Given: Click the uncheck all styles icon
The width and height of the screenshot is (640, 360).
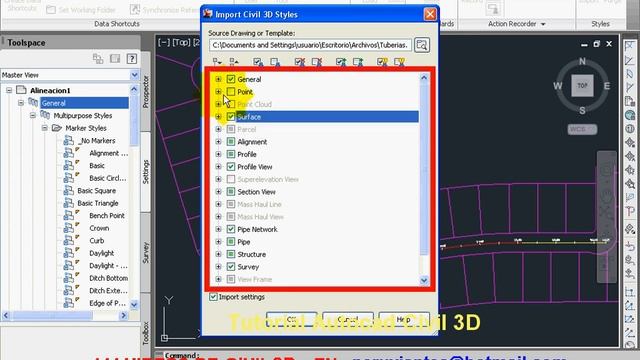Looking at the screenshot, I should click(x=275, y=62).
